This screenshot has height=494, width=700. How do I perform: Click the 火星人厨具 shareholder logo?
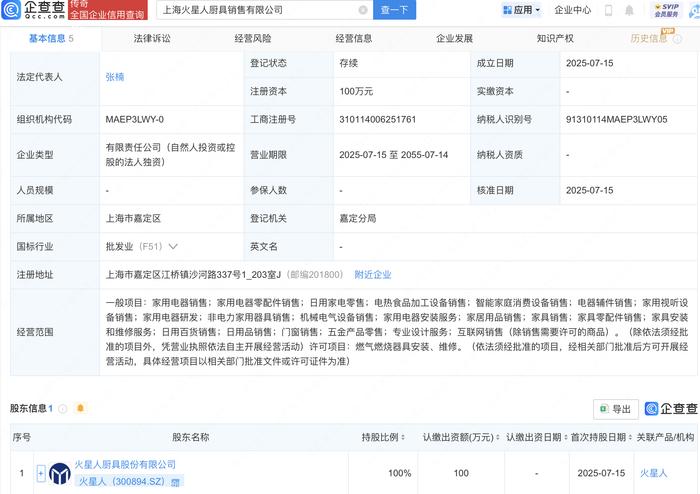pyautogui.click(x=60, y=473)
